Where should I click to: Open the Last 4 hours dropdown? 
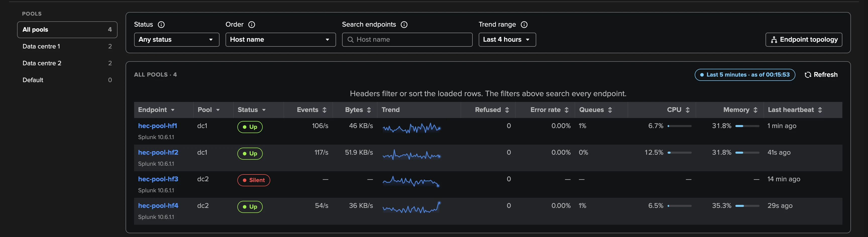click(507, 40)
